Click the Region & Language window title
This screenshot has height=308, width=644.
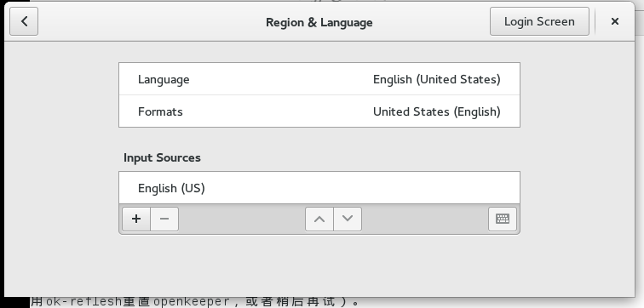point(319,22)
